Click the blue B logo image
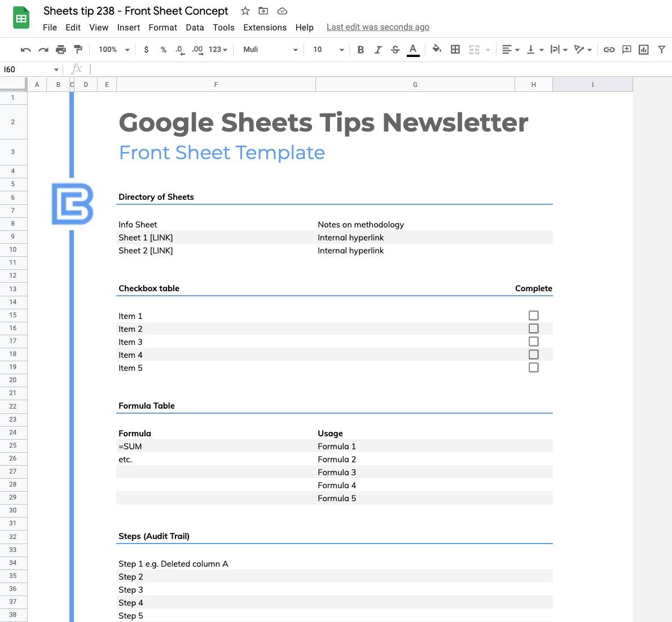This screenshot has height=622, width=672. [72, 204]
